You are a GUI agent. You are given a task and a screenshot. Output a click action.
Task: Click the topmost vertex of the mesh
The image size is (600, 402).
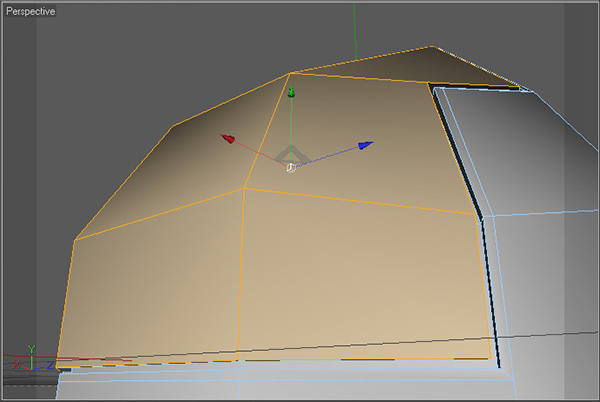[432, 46]
